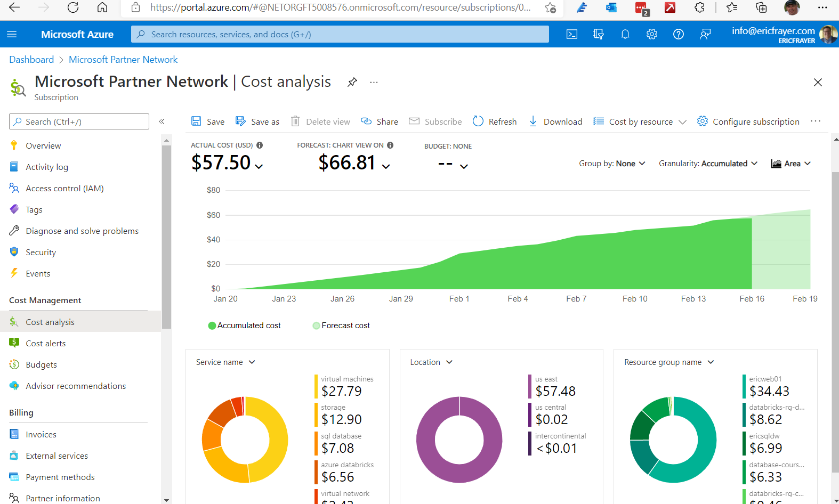The height and width of the screenshot is (504, 839).
Task: Download the cost analysis report
Action: tap(555, 121)
